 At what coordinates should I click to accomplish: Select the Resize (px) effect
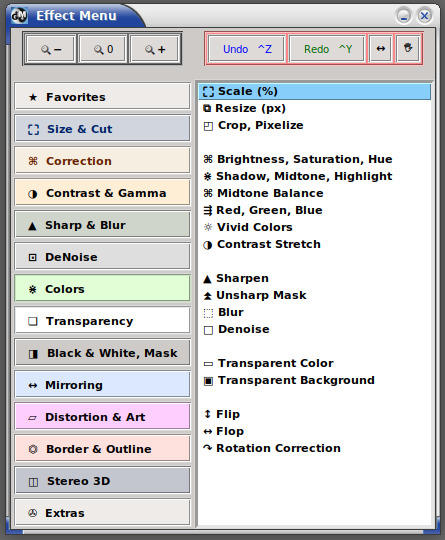314,108
